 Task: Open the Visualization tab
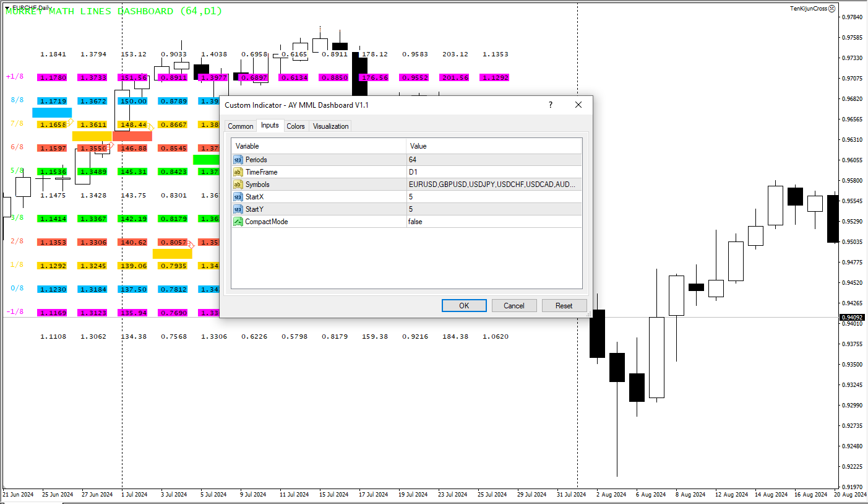click(x=330, y=126)
